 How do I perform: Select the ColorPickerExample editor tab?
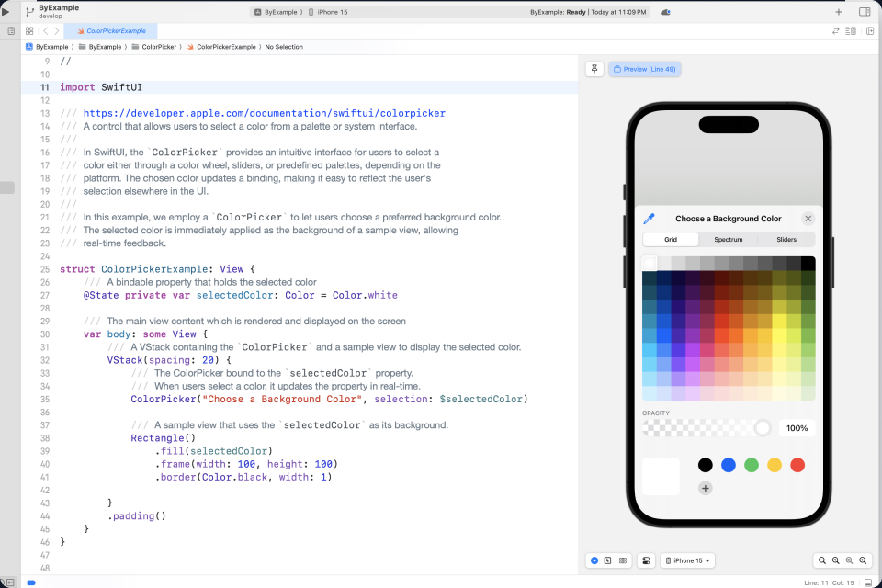[x=111, y=31]
